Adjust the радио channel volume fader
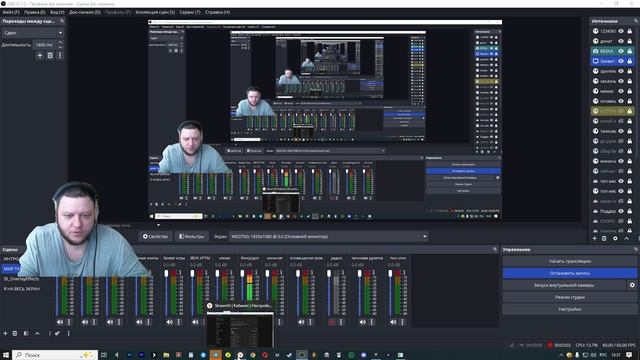This screenshot has height=360, width=640. 329,273
